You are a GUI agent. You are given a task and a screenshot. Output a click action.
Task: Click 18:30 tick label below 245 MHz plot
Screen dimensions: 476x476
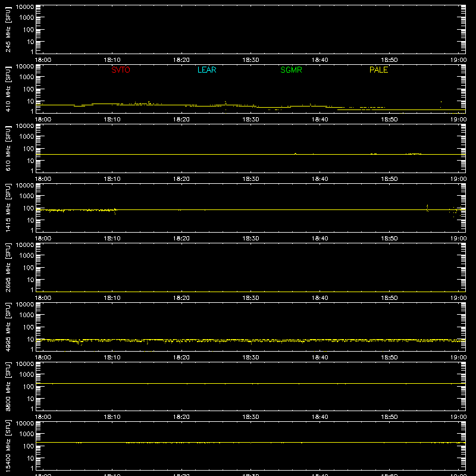250,60
